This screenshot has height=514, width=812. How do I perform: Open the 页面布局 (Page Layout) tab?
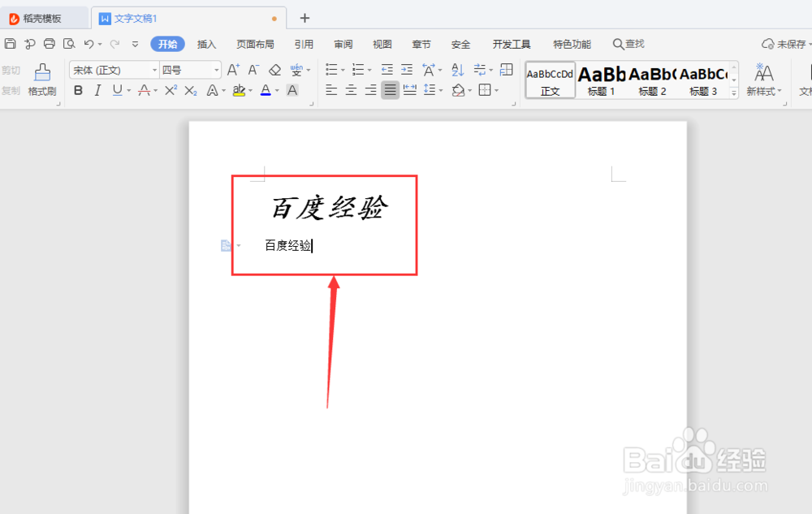(255, 44)
